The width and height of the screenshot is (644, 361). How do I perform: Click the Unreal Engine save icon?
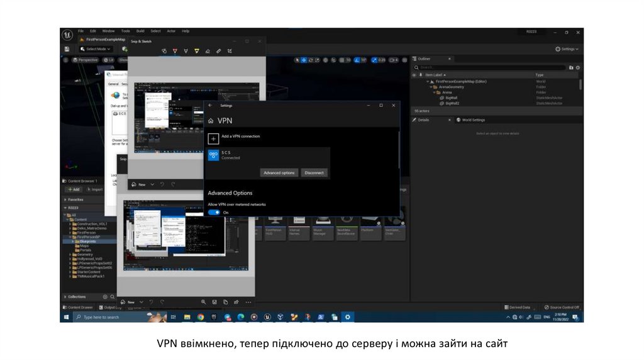tap(67, 48)
